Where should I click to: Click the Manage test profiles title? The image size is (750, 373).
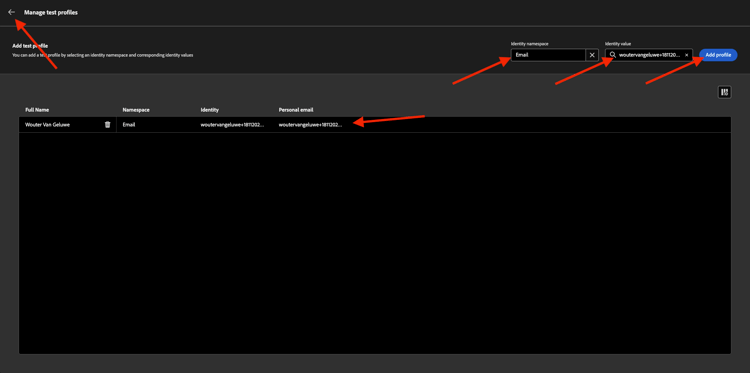point(51,12)
